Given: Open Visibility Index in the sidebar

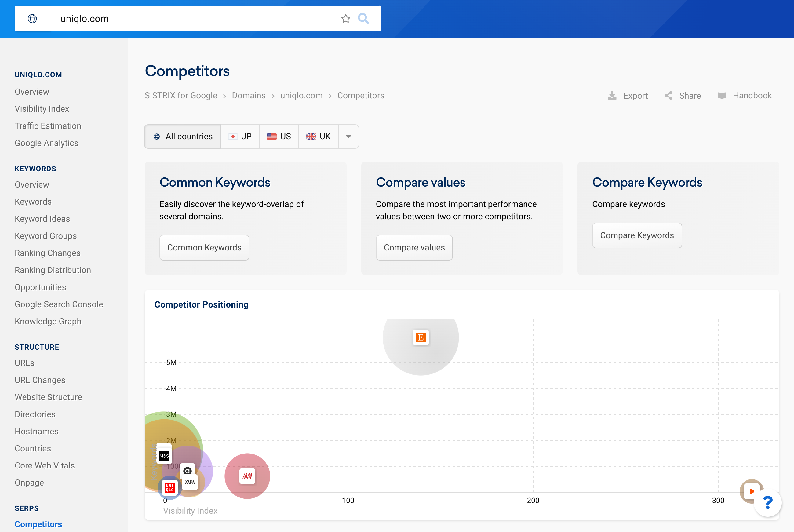Looking at the screenshot, I should (42, 109).
